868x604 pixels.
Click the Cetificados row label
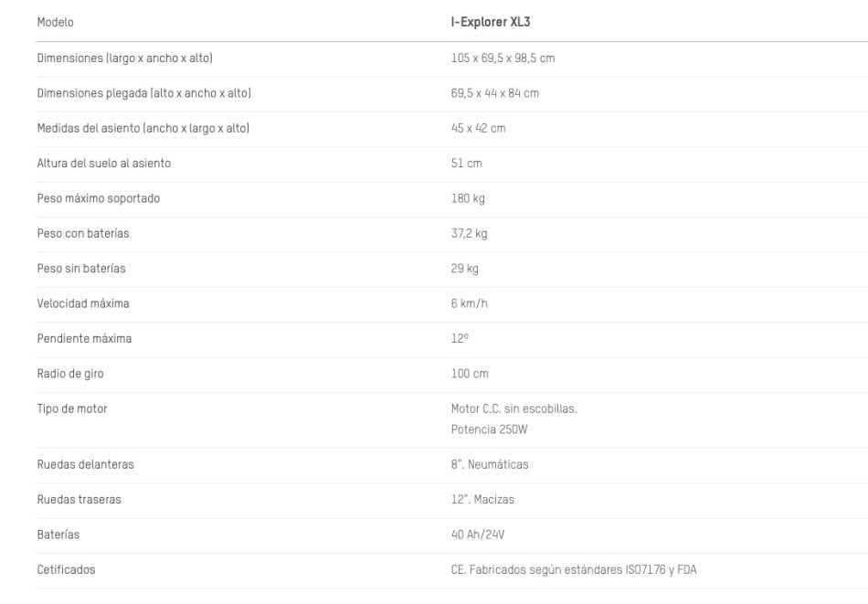pos(66,570)
